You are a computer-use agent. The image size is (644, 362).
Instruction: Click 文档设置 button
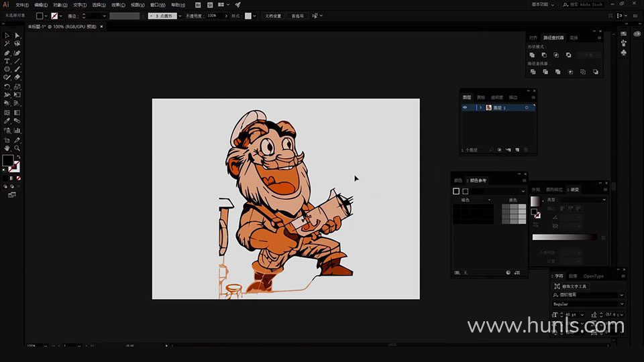click(x=273, y=16)
